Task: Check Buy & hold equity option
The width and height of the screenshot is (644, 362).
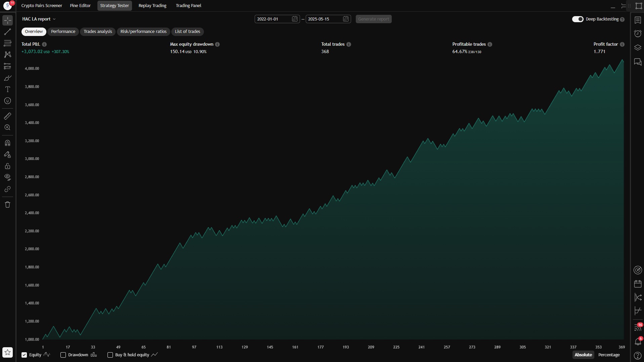Action: [110, 355]
